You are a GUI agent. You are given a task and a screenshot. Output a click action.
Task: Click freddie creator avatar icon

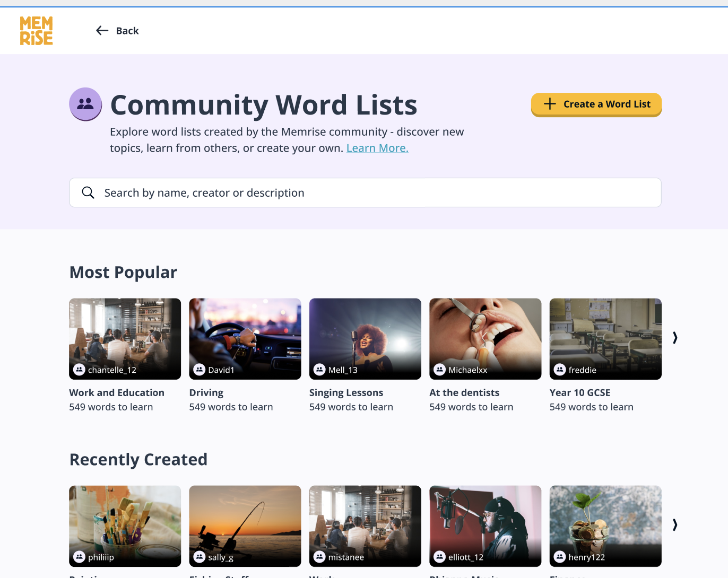coord(560,370)
